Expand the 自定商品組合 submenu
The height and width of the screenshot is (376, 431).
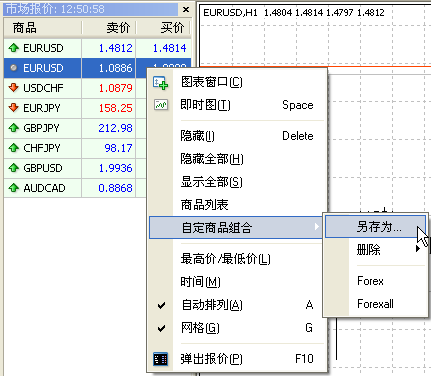pos(236,228)
